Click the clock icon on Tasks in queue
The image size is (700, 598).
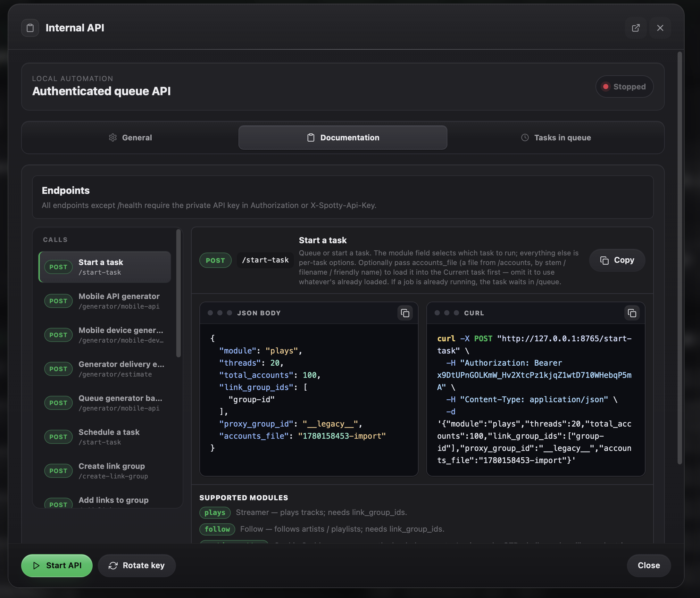[x=525, y=137]
